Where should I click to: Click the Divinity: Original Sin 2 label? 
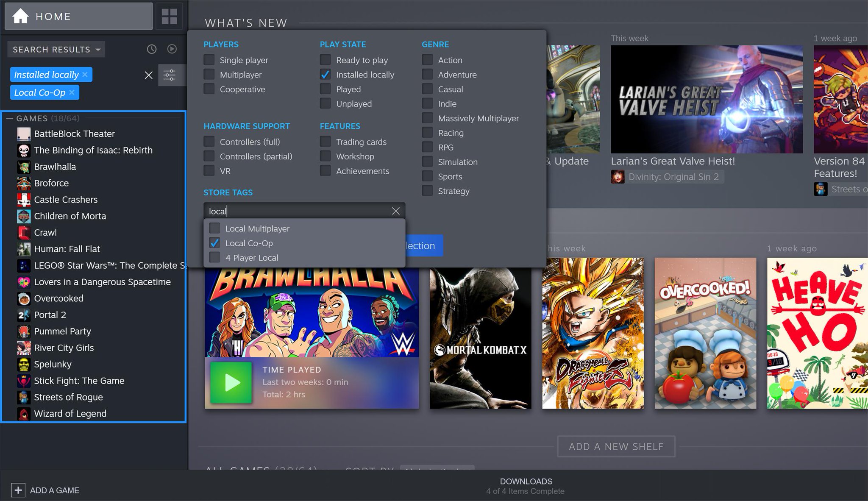point(673,177)
